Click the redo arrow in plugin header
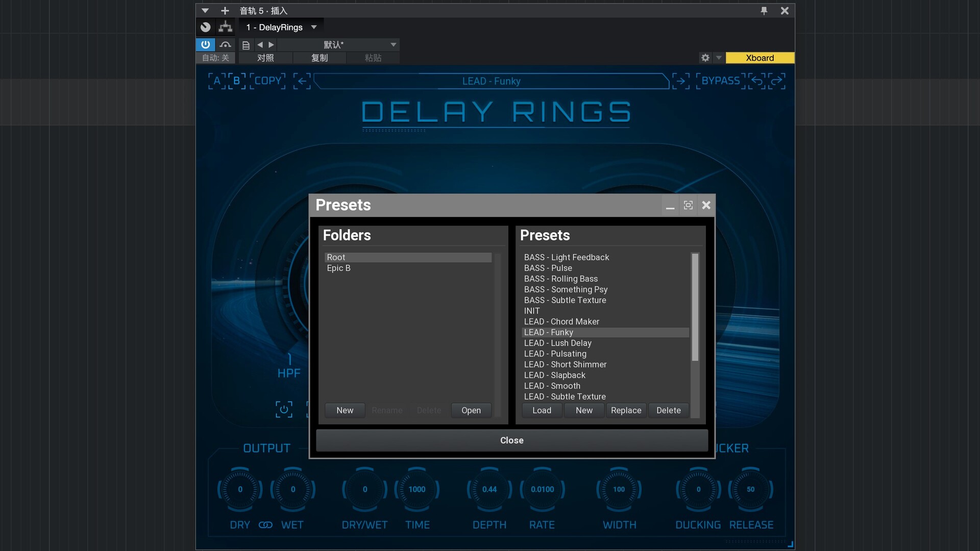 point(776,81)
